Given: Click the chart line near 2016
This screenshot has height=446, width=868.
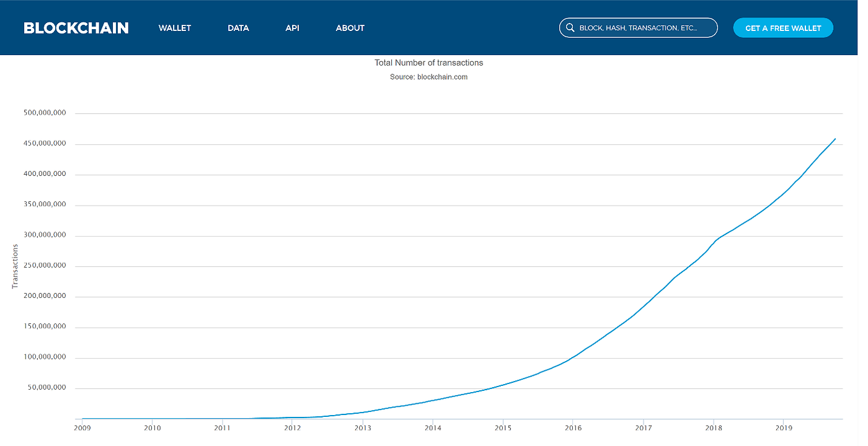Looking at the screenshot, I should click(x=573, y=358).
